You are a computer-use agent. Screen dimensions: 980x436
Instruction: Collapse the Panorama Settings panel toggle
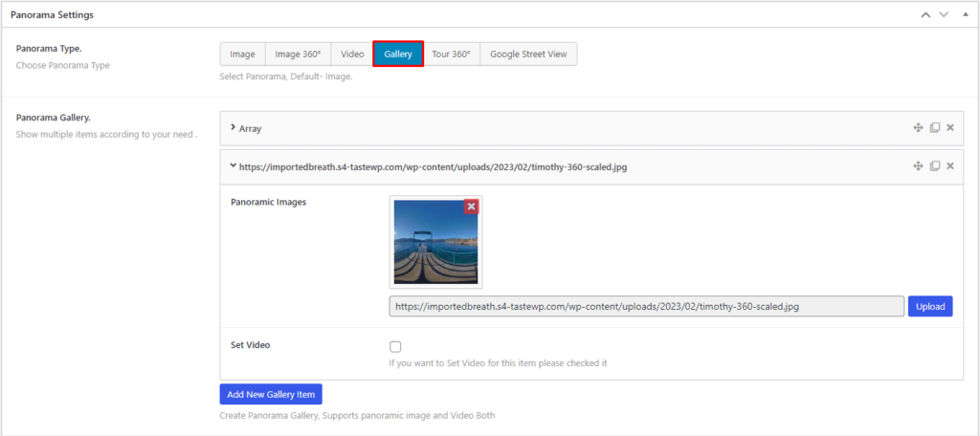(x=966, y=14)
